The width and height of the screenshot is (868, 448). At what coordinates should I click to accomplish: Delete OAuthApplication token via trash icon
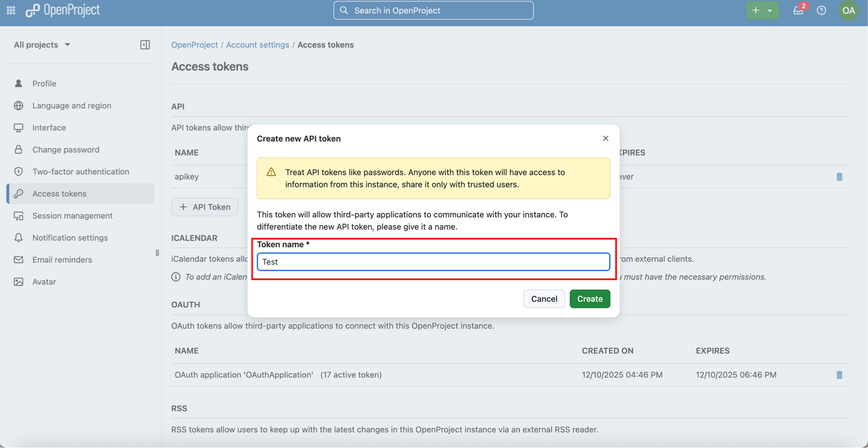pyautogui.click(x=839, y=375)
